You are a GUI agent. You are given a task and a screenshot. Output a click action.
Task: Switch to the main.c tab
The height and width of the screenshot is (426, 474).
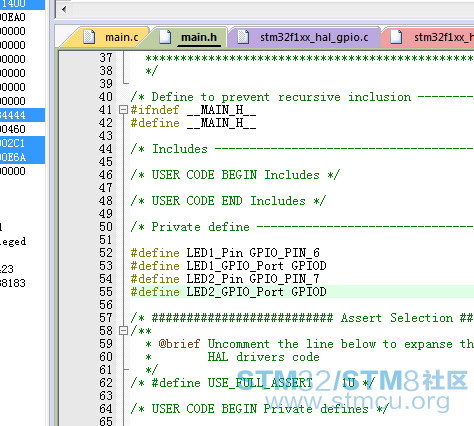[110, 37]
